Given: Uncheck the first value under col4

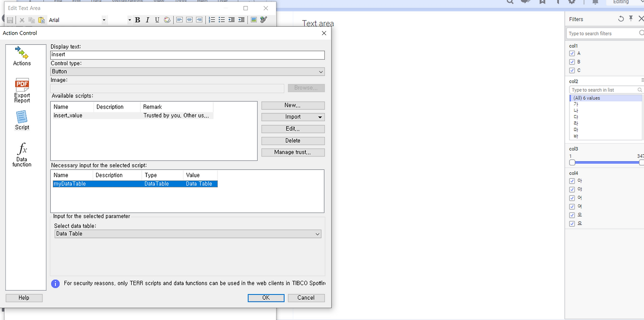Looking at the screenshot, I should tap(572, 181).
